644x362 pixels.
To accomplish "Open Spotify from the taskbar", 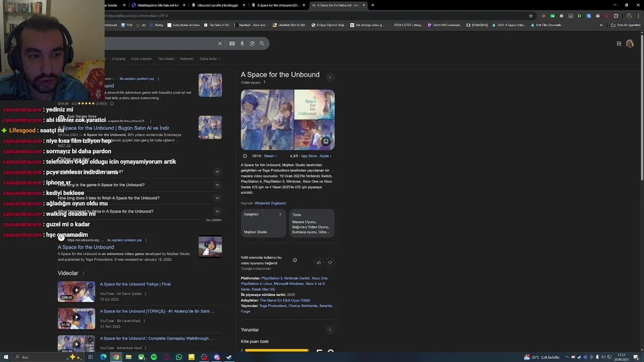I will [153, 357].
